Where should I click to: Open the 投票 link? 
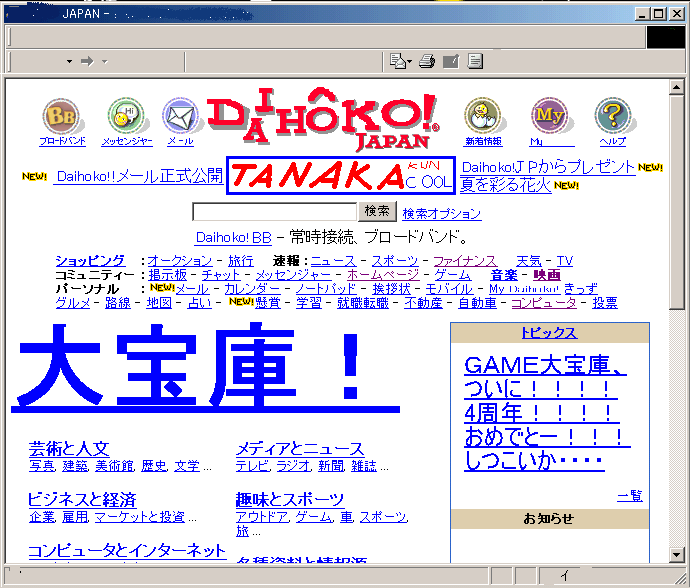tap(605, 303)
